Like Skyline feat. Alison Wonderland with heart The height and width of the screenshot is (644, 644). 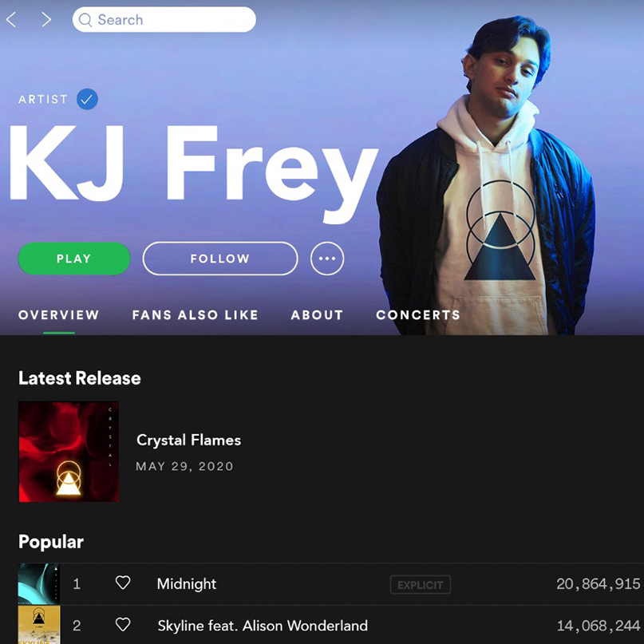coord(123,625)
